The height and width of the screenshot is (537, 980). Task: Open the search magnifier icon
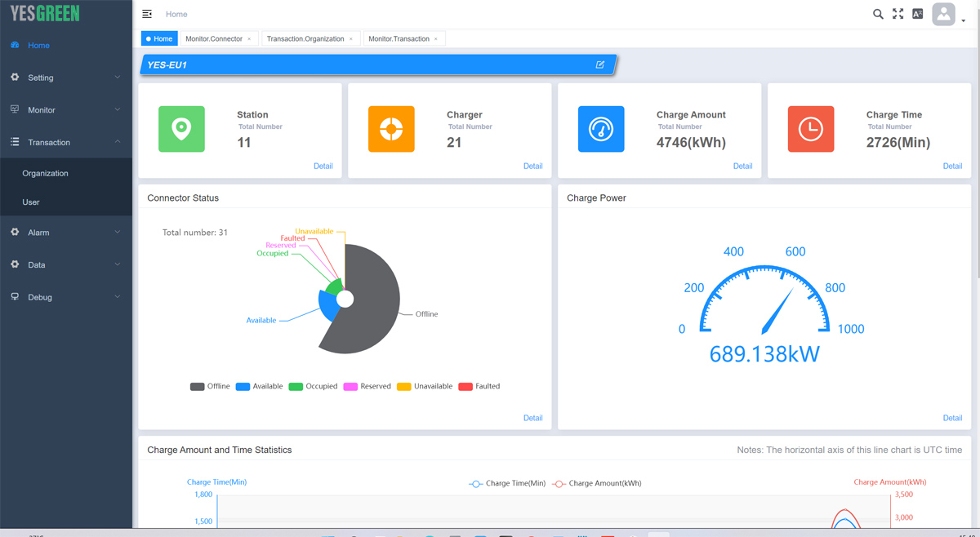pyautogui.click(x=878, y=14)
